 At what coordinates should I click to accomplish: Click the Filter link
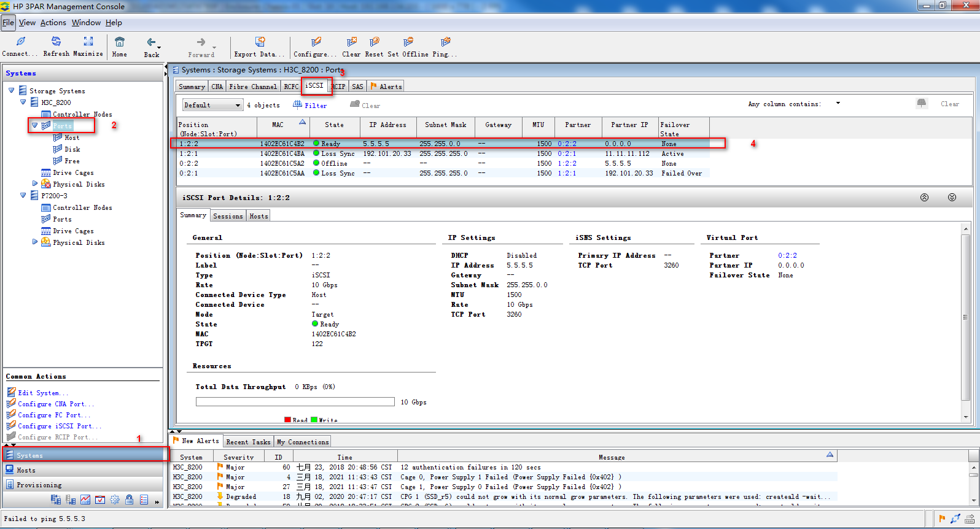(310, 105)
